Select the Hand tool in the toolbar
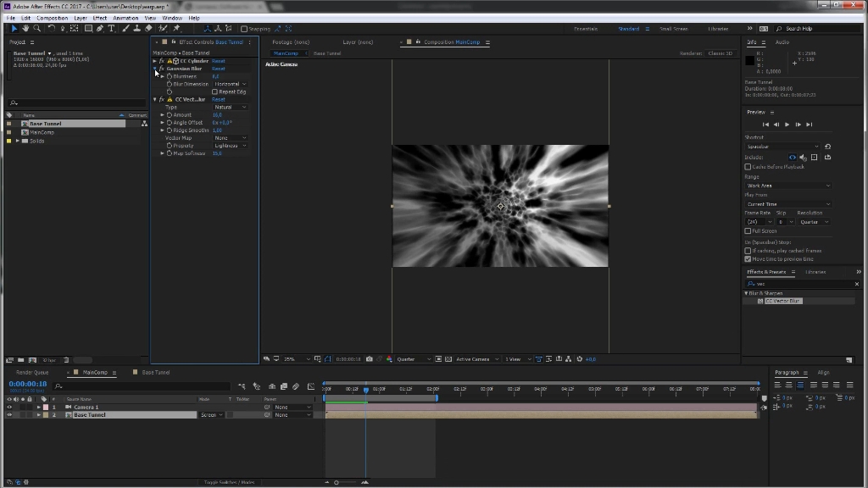The image size is (868, 488). (25, 28)
